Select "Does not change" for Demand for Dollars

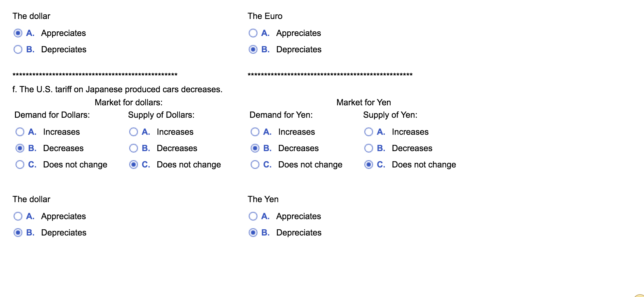(20, 165)
